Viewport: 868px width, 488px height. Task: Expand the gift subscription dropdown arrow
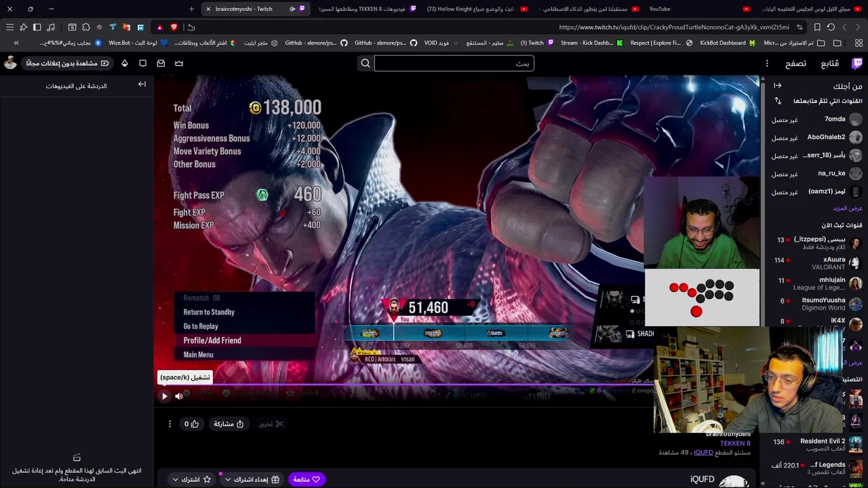[228, 479]
